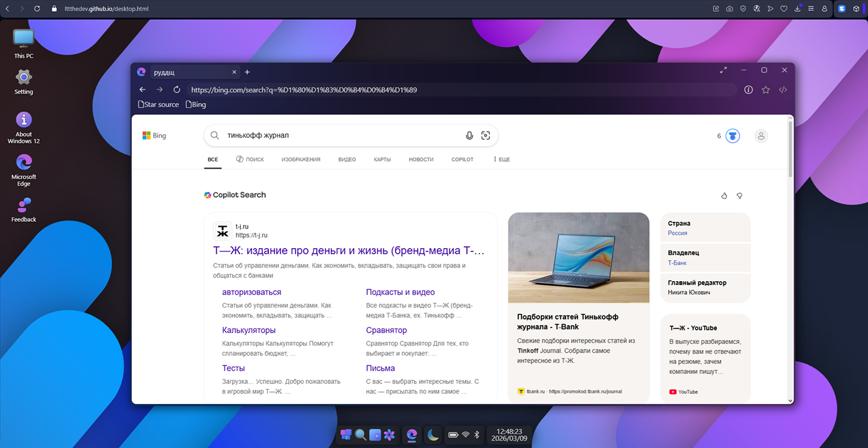Viewport: 868px width, 448px height.
Task: Switch to the НОВОСТИ tab
Action: click(421, 159)
